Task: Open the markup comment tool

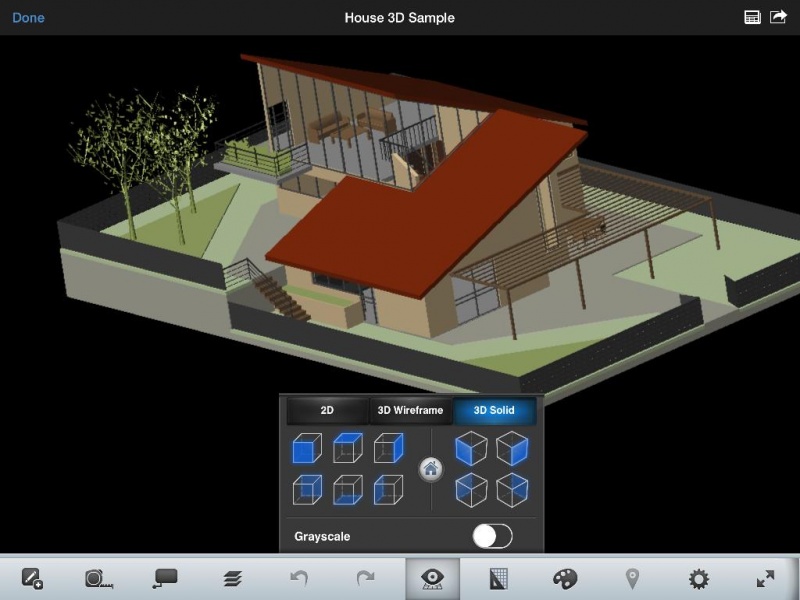Action: click(165, 579)
